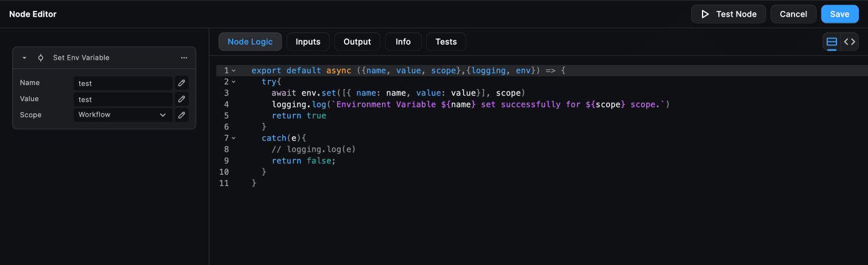Run the Test Node button
Viewport: 868px width, 265px height.
click(728, 14)
